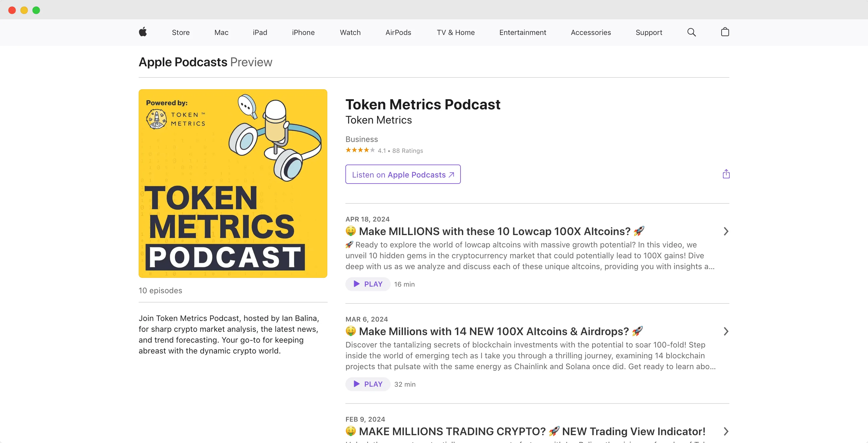Click Listen on Apple Podcasts

[x=403, y=174]
